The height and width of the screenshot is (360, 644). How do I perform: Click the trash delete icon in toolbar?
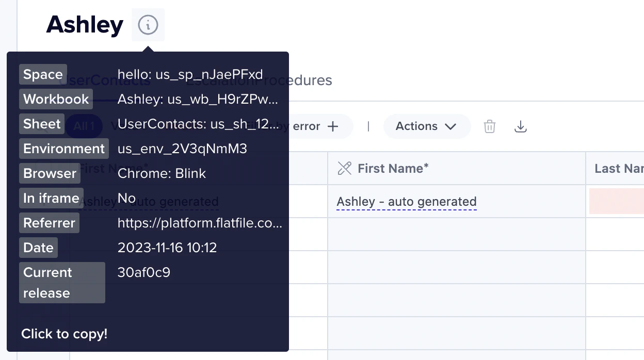(490, 126)
